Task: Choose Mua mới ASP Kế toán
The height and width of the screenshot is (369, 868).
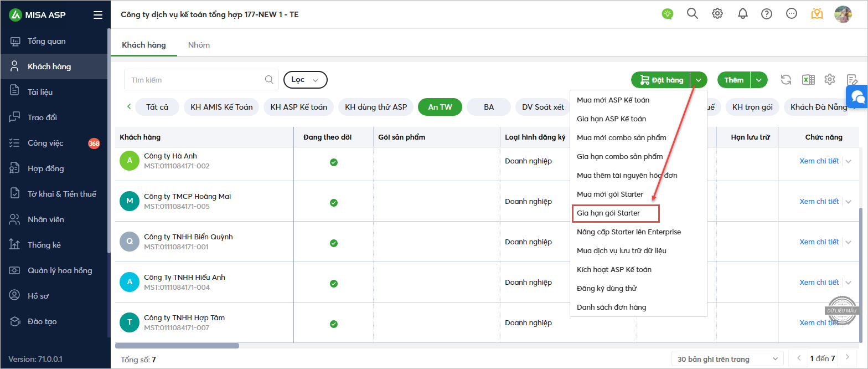Action: point(639,100)
